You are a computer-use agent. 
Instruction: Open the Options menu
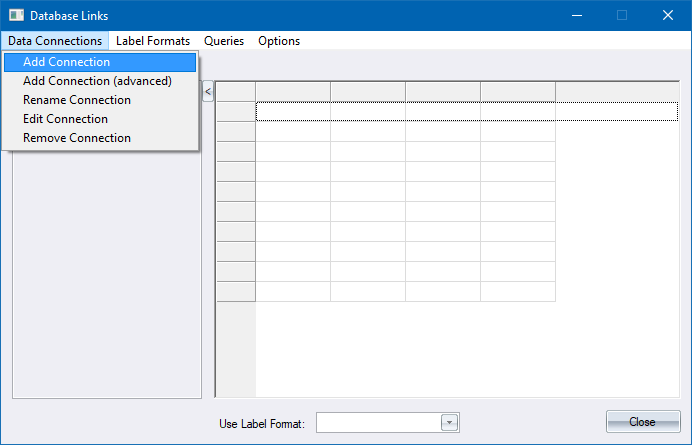tap(279, 41)
